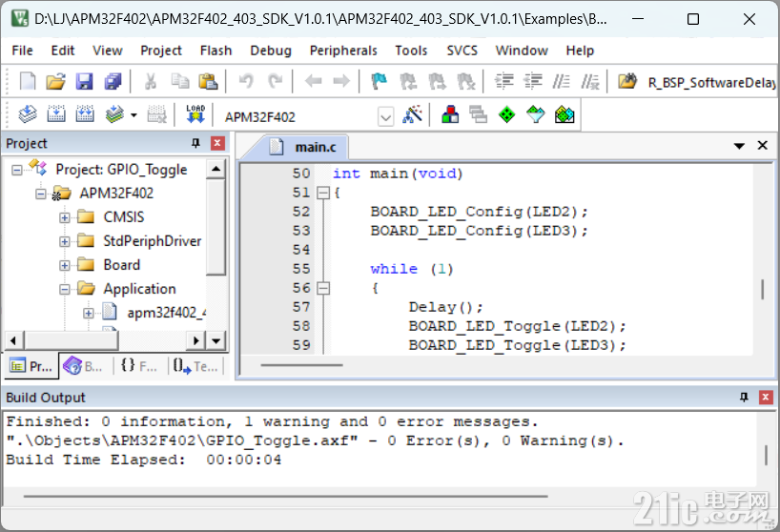Unindent selected lines icon
Screen dimensions: 780x532
pos(533,81)
